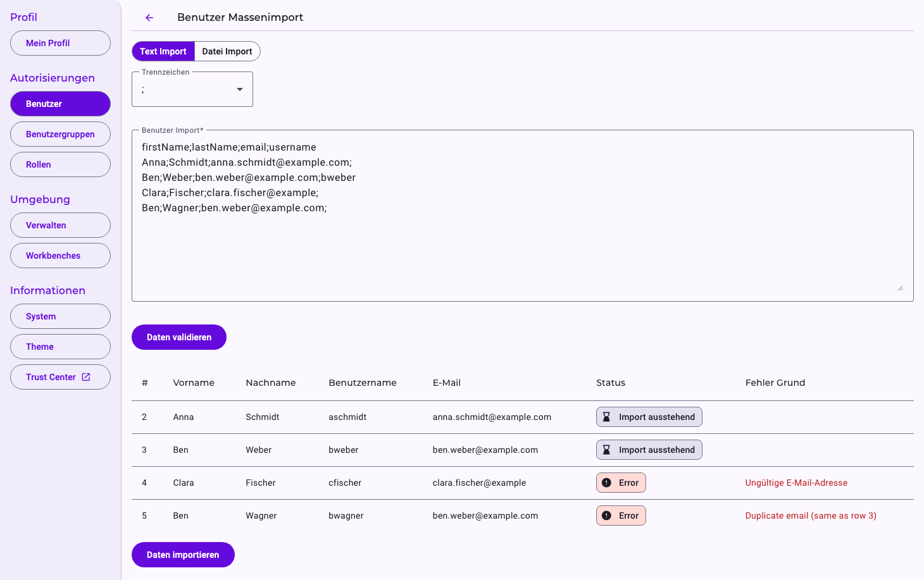Viewport: 924px width, 580px height.
Task: Click 'Benutzer Massenimport' page title
Action: 240,17
